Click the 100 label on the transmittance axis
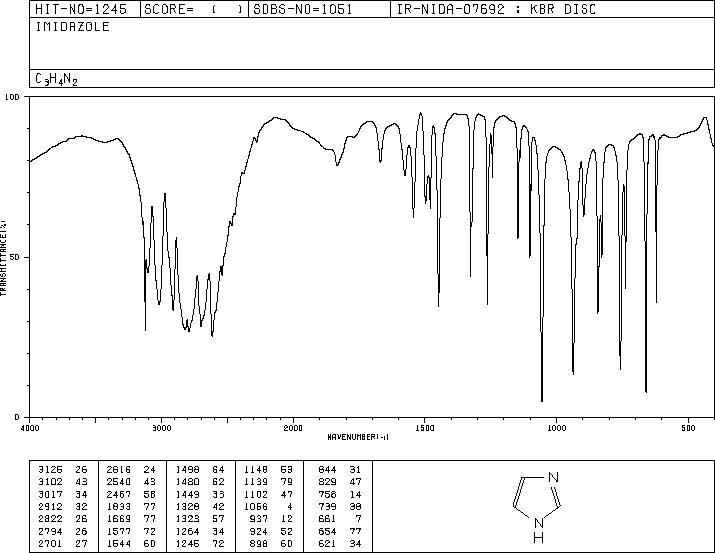The image size is (715, 553). tap(12, 97)
